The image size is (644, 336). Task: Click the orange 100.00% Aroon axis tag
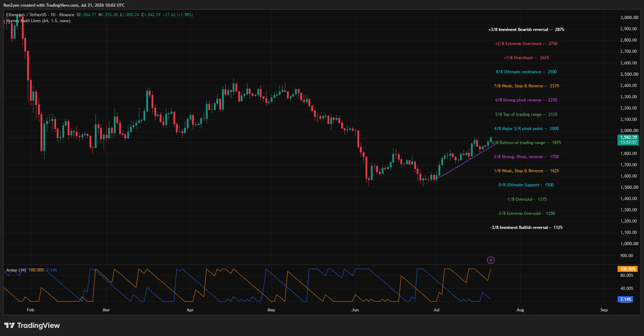[628, 269]
